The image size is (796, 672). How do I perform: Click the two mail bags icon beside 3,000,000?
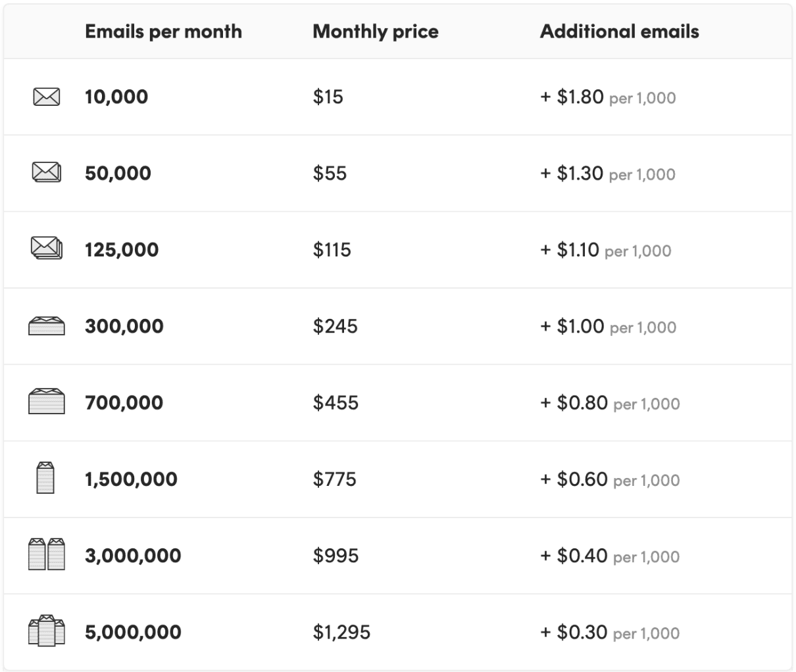click(47, 554)
